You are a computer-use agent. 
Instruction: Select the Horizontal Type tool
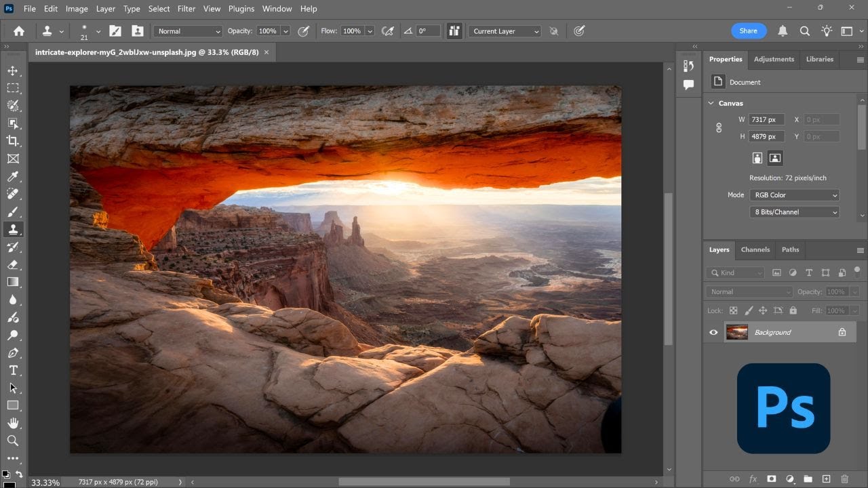[x=13, y=370]
